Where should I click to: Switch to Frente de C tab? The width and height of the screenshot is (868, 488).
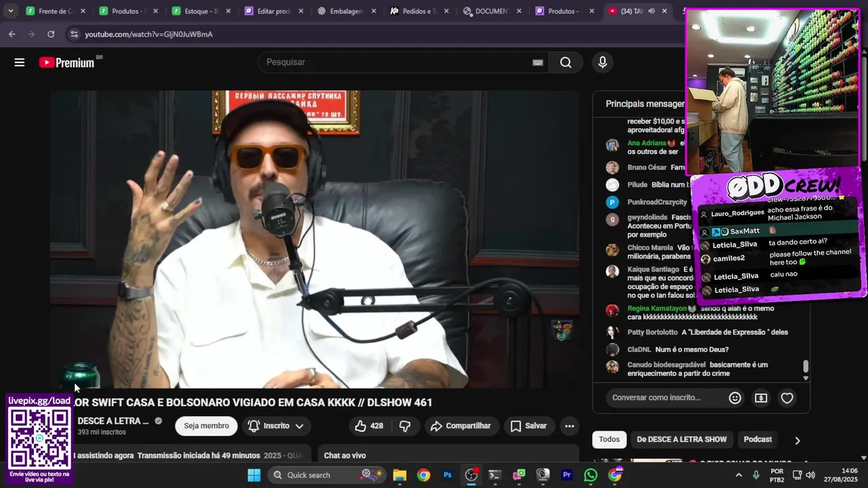coord(56,11)
